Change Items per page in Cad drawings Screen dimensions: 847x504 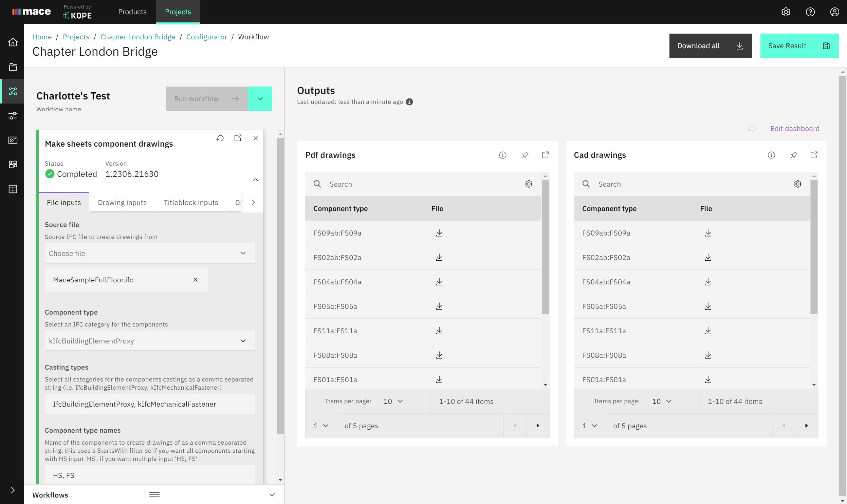[x=661, y=401]
